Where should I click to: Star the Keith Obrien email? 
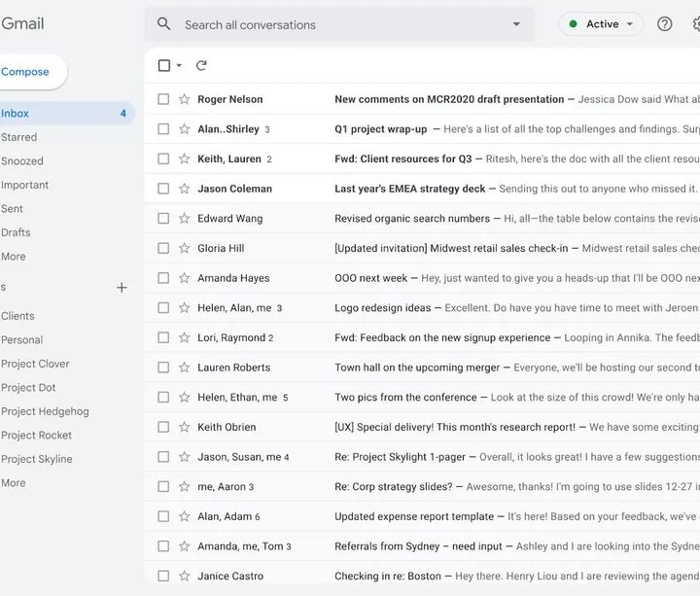(185, 427)
